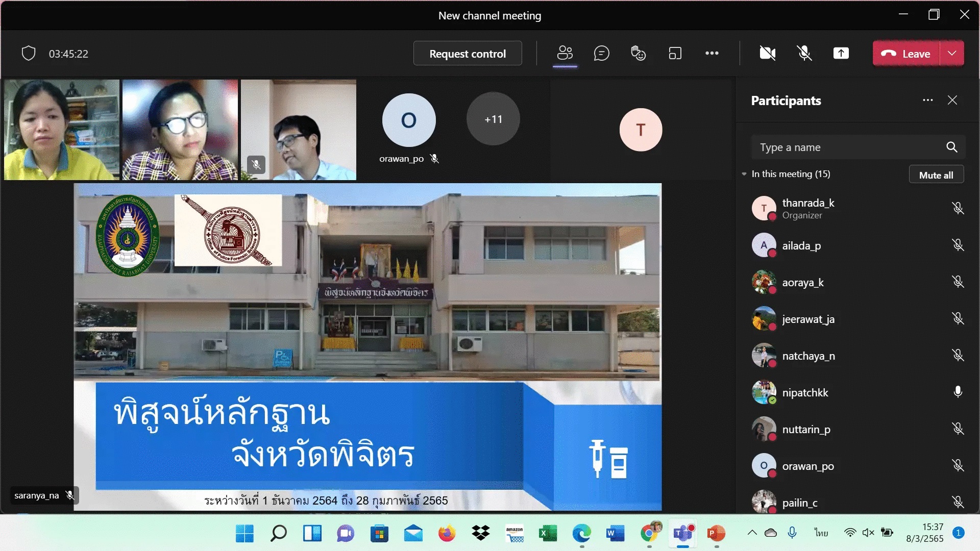The height and width of the screenshot is (551, 980).
Task: Unmute the microphone toggle in toolbar
Action: pyautogui.click(x=804, y=53)
